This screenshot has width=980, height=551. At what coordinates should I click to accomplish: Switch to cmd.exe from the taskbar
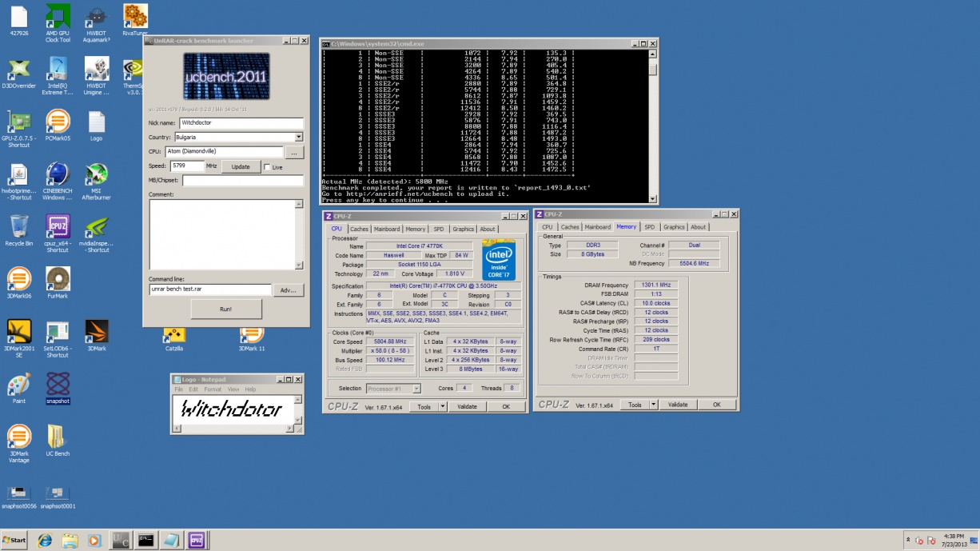(145, 541)
